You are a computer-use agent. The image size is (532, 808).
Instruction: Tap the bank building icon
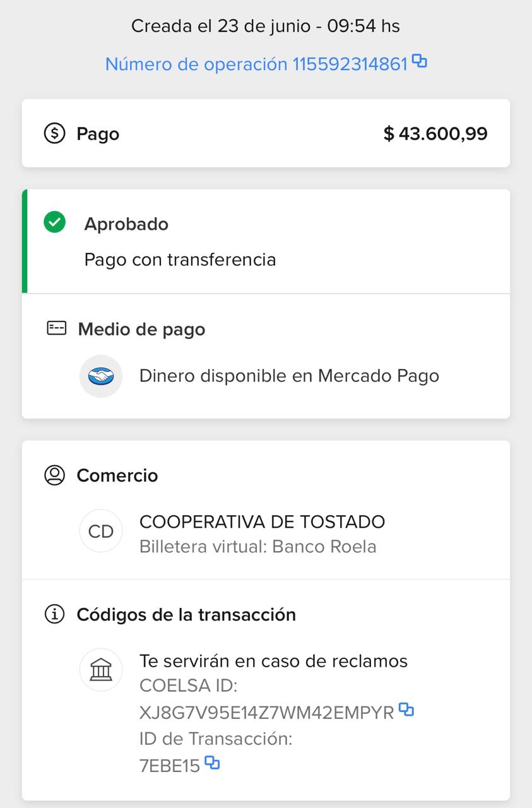click(x=100, y=670)
